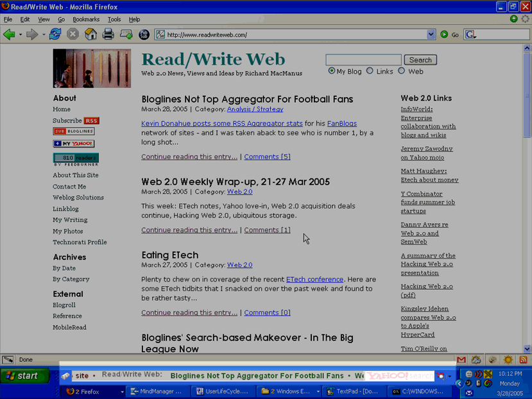The image size is (532, 399).
Task: Open the Go menu
Action: 61,19
